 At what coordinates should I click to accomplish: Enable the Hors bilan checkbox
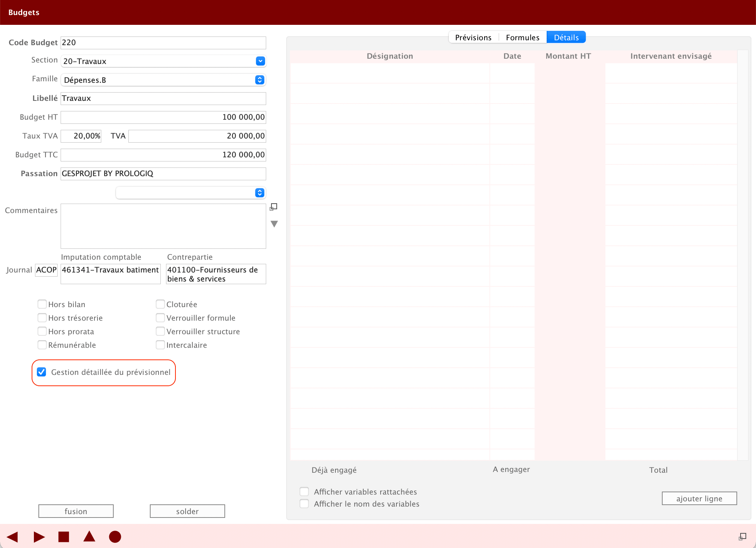click(x=42, y=304)
